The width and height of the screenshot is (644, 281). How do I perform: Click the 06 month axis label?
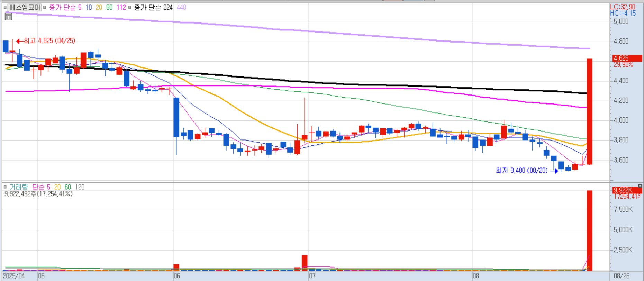pyautogui.click(x=177, y=276)
